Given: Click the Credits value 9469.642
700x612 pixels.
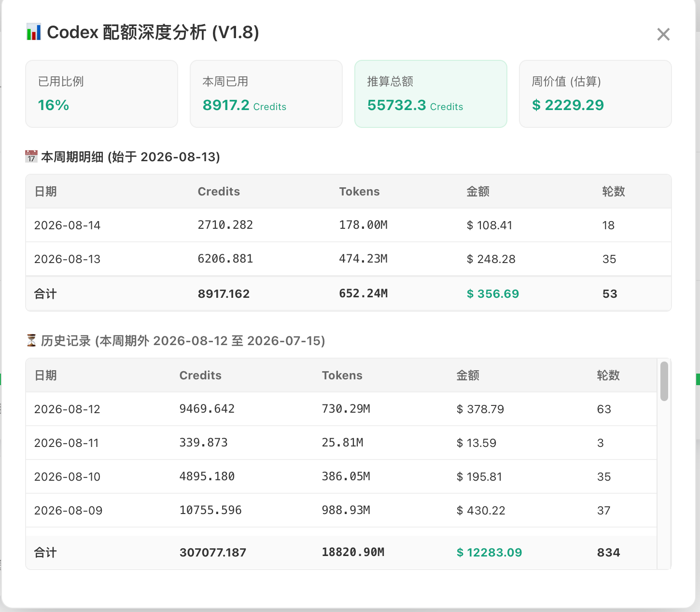Looking at the screenshot, I should point(207,409).
